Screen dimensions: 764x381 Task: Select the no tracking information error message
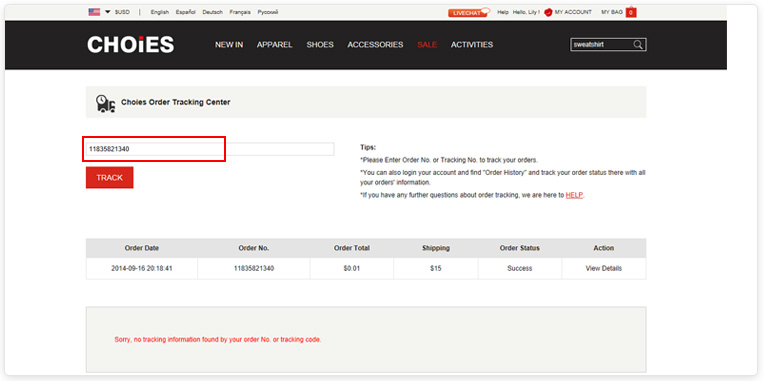[x=218, y=340]
